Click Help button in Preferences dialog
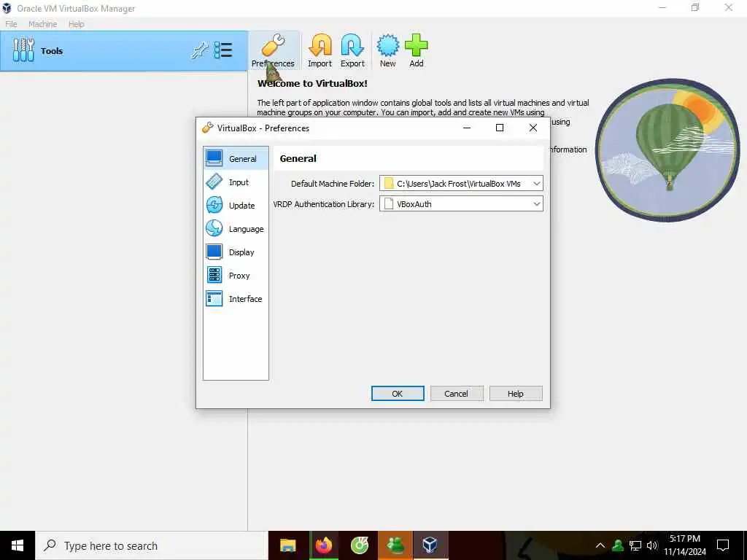 click(x=516, y=393)
